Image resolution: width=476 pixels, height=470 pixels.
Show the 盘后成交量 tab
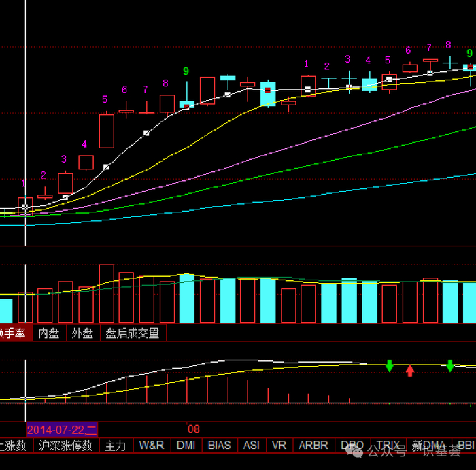pyautogui.click(x=133, y=333)
